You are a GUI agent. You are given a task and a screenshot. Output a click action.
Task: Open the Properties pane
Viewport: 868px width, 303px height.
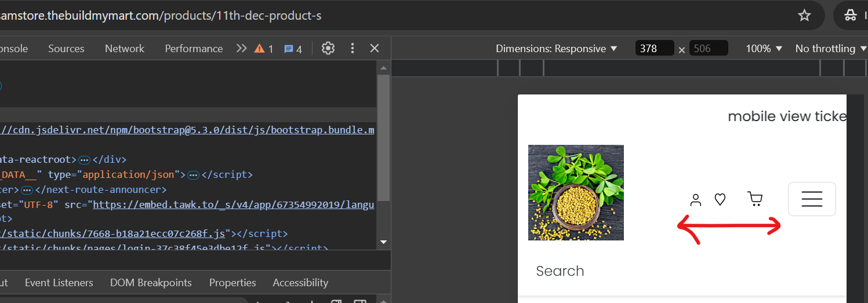(233, 283)
